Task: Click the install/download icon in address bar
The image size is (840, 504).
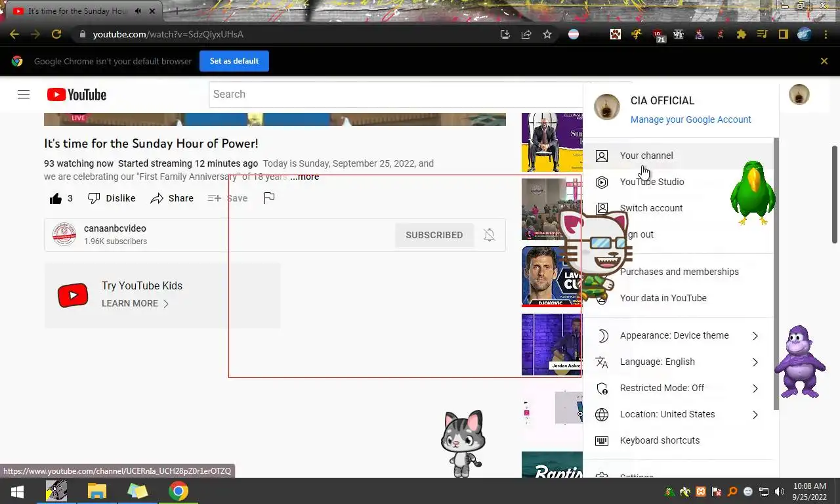Action: pyautogui.click(x=505, y=34)
